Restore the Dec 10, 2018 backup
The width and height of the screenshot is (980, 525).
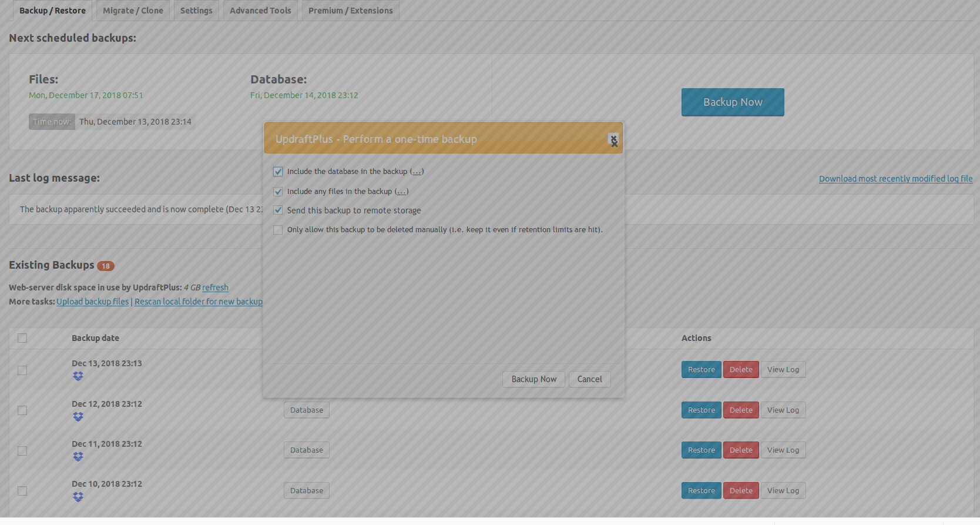tap(702, 491)
